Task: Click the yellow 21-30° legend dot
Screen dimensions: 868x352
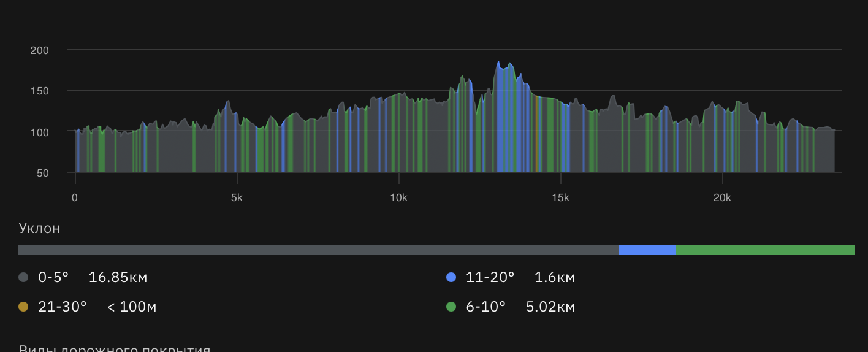Action: click(x=23, y=307)
